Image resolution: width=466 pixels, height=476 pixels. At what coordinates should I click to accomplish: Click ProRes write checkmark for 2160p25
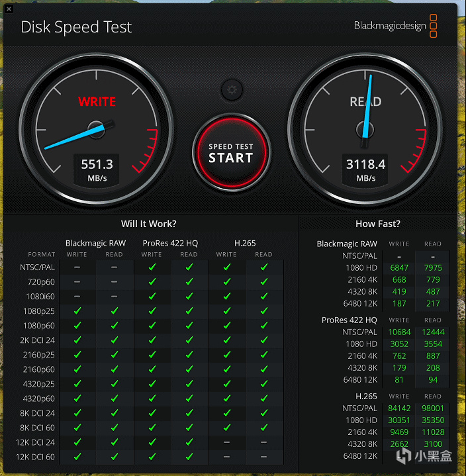tap(152, 355)
